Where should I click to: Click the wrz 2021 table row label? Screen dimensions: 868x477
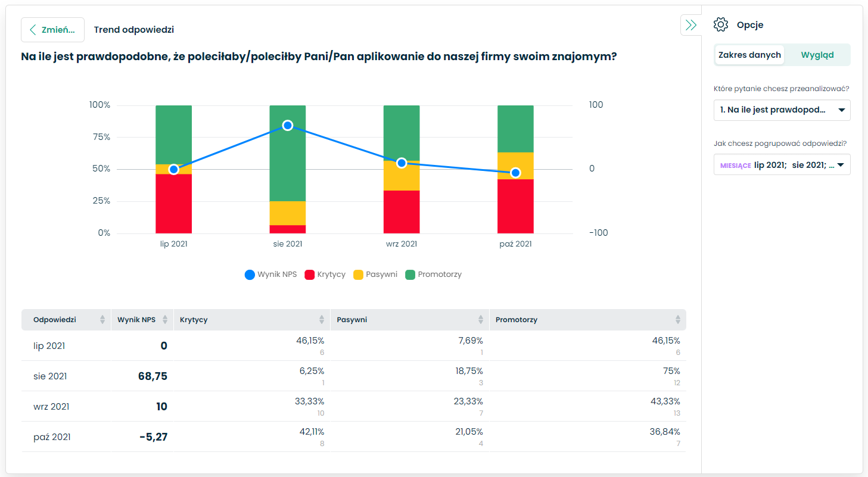[51, 407]
